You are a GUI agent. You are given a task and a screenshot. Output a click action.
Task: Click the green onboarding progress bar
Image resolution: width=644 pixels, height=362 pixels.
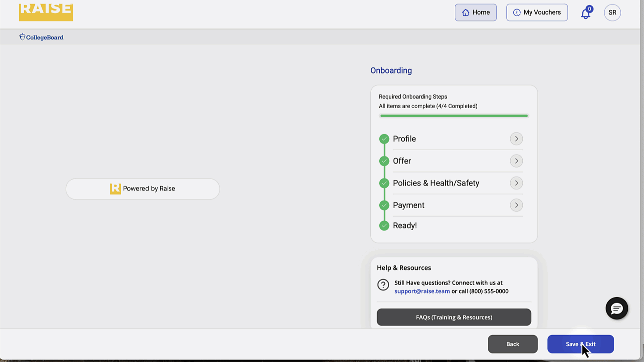pyautogui.click(x=453, y=116)
